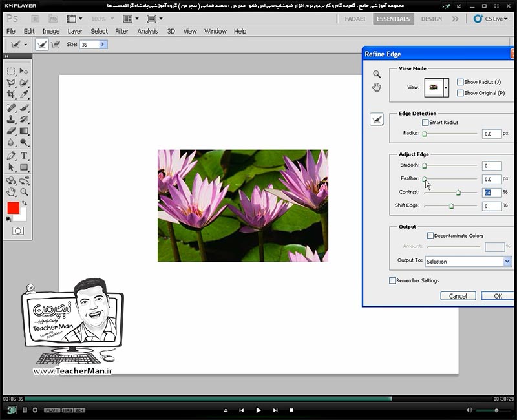517x420 pixels.
Task: Select the Polygonal Lasso tool
Action: tap(11, 83)
